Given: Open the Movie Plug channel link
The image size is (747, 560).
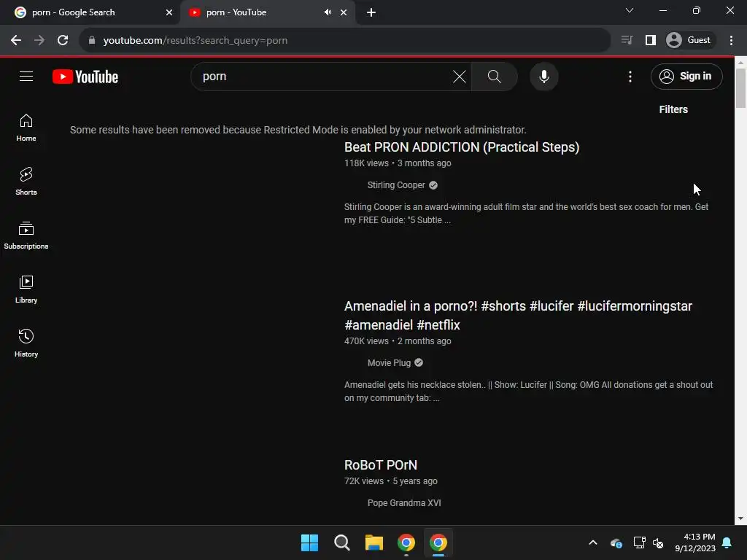Looking at the screenshot, I should coord(389,363).
